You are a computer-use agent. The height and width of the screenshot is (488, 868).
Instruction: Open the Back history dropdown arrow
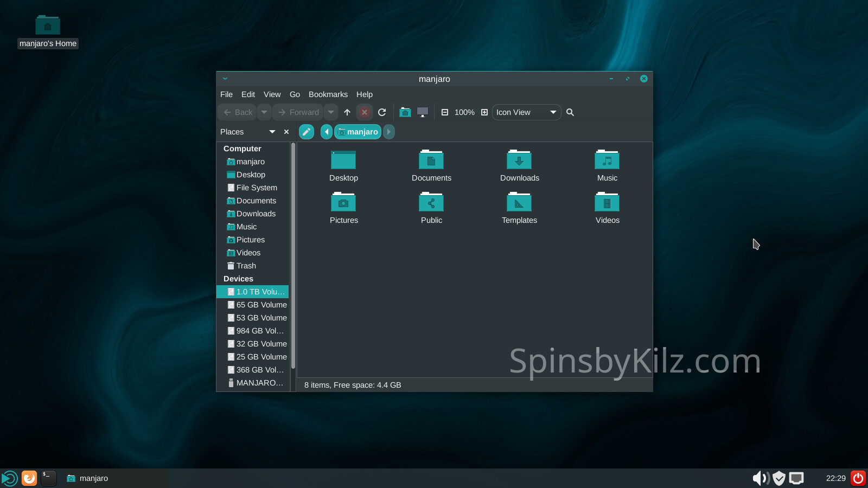pyautogui.click(x=264, y=112)
